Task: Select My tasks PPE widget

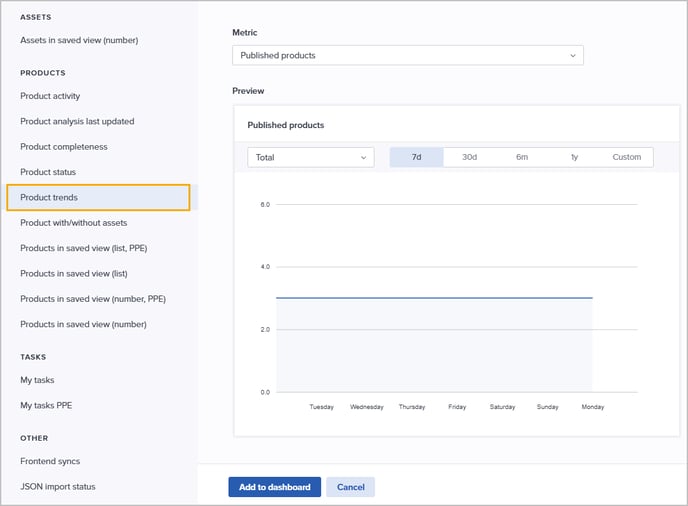Action: [x=46, y=406]
